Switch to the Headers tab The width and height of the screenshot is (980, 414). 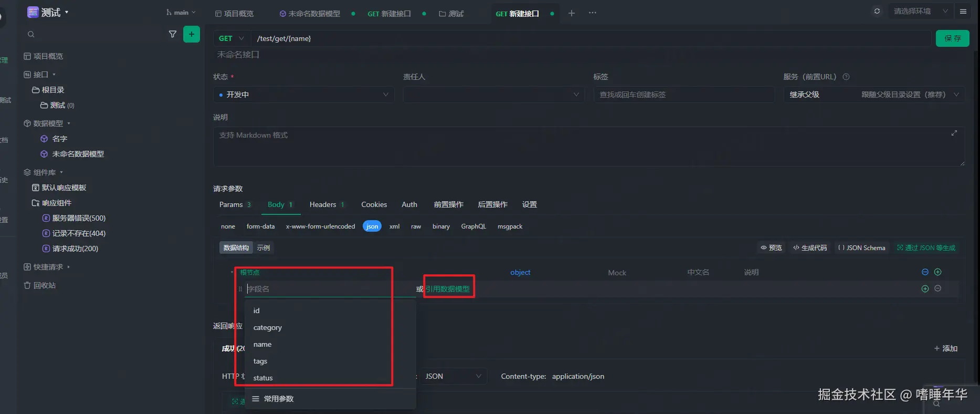point(327,204)
